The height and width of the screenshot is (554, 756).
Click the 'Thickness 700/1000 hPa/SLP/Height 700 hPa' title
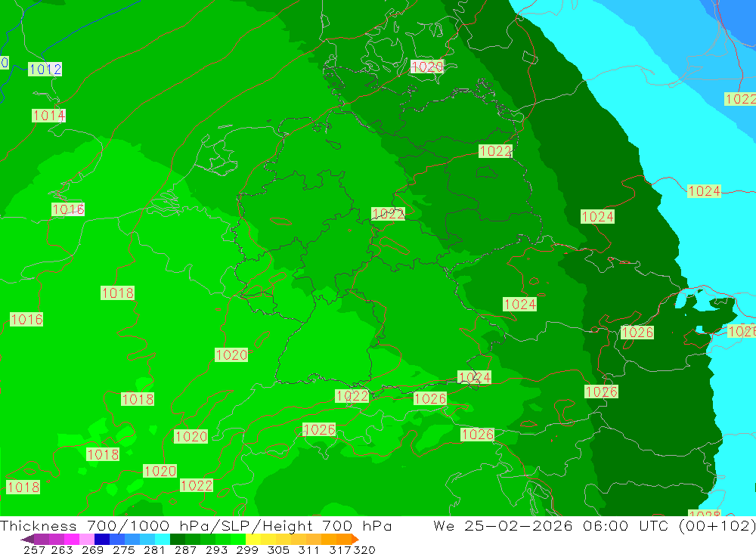pyautogui.click(x=196, y=525)
